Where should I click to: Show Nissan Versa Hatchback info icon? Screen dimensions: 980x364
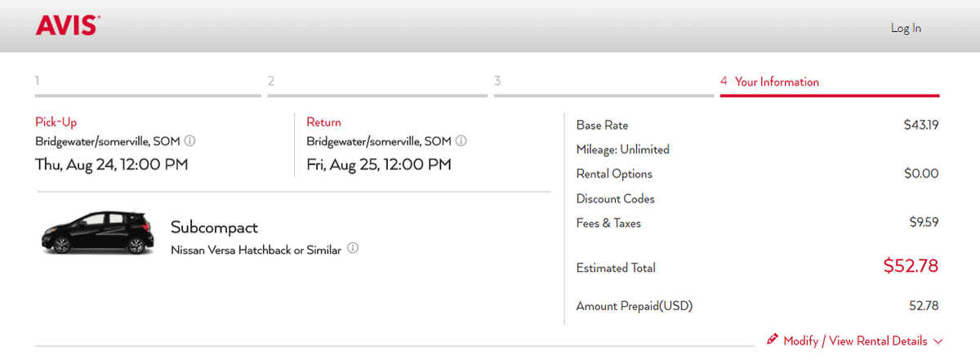pos(353,249)
